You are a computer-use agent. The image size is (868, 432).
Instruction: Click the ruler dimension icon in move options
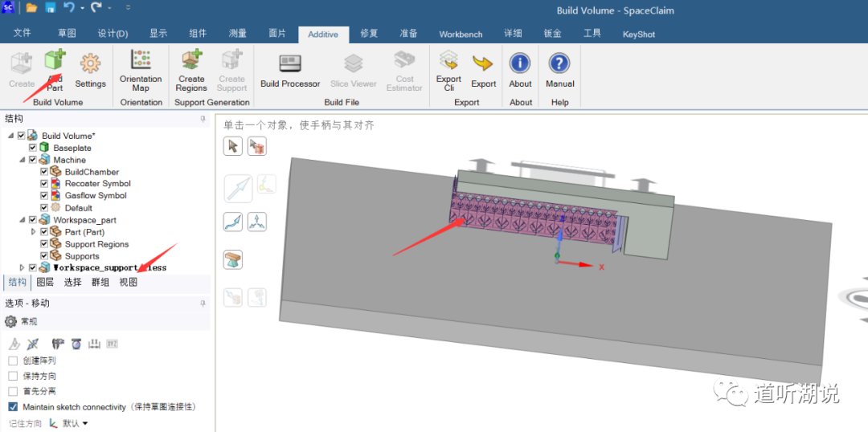(94, 344)
